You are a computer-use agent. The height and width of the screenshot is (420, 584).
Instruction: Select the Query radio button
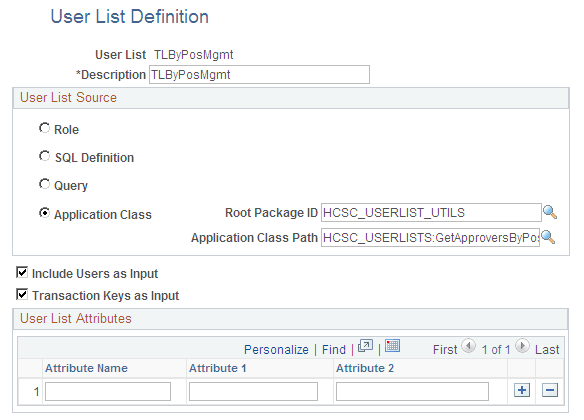pos(44,184)
